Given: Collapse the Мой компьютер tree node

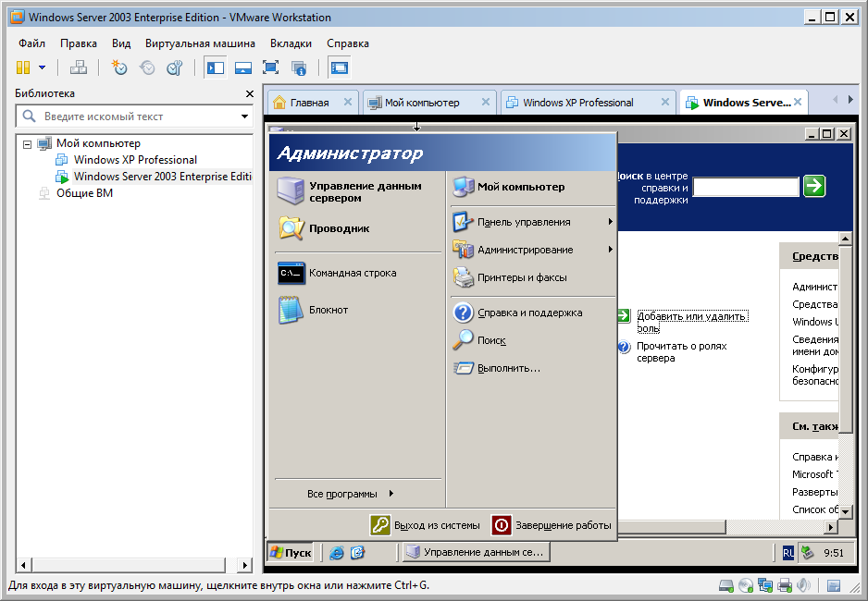Looking at the screenshot, I should pyautogui.click(x=27, y=144).
